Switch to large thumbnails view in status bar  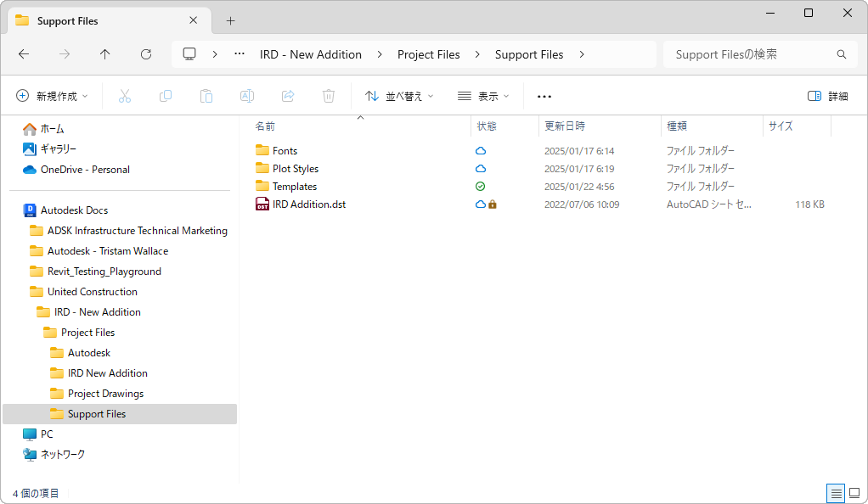(x=854, y=493)
